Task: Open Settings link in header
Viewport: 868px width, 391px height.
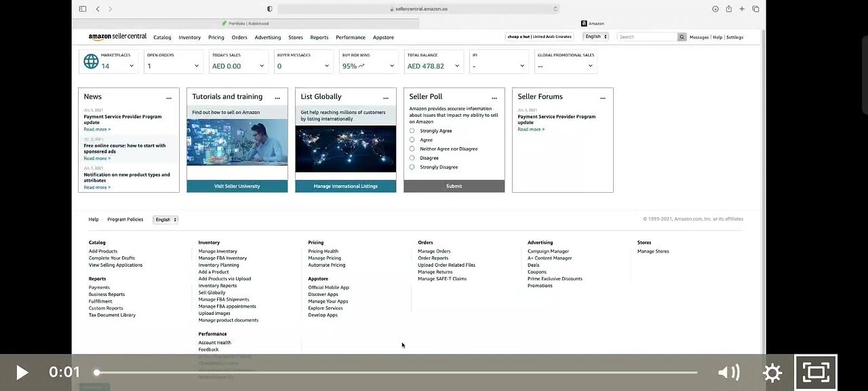Action: coord(734,37)
